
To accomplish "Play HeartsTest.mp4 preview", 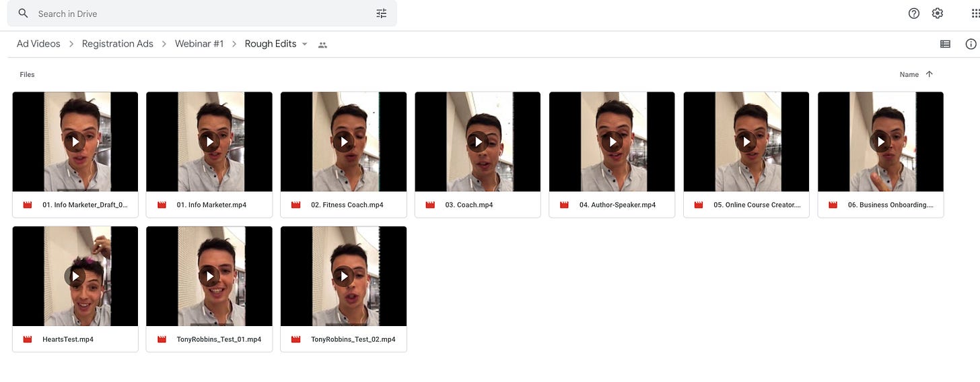I will (x=75, y=276).
